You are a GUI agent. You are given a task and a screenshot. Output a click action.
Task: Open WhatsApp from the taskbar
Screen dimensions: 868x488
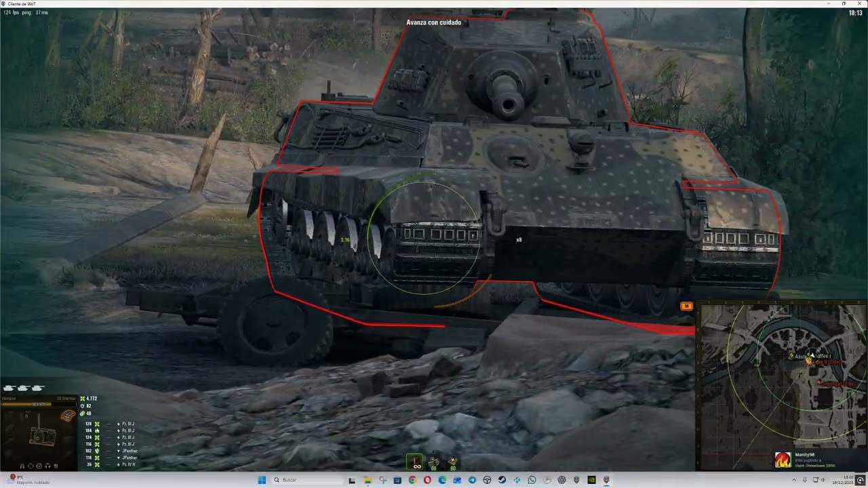[532, 480]
